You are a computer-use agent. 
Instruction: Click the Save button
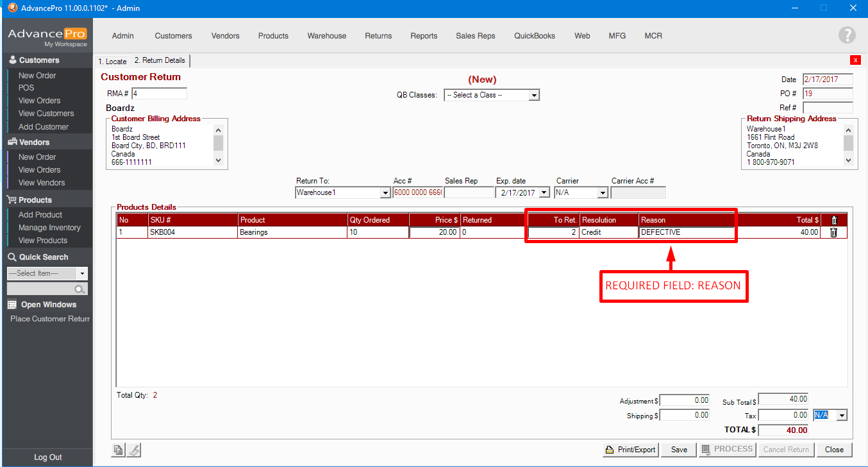coord(679,450)
